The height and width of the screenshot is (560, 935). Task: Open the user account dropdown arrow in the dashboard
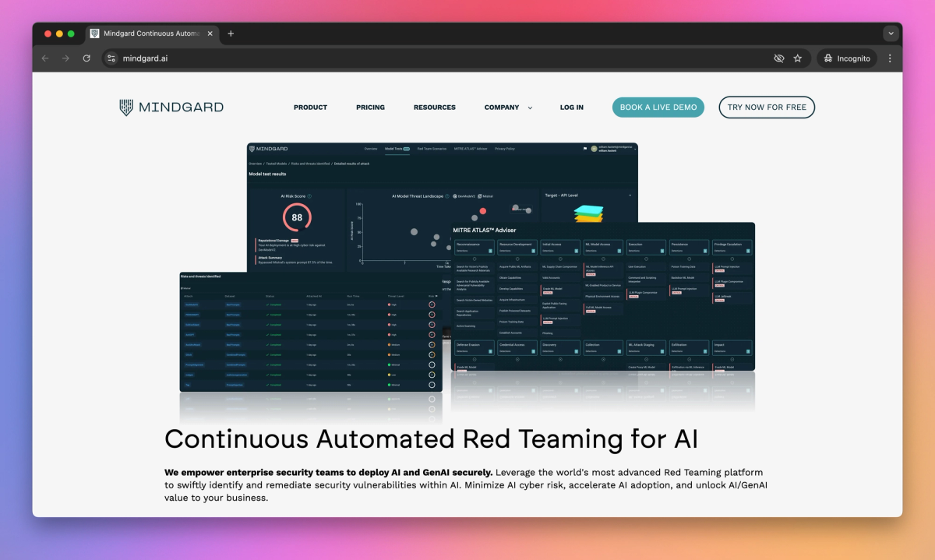633,149
